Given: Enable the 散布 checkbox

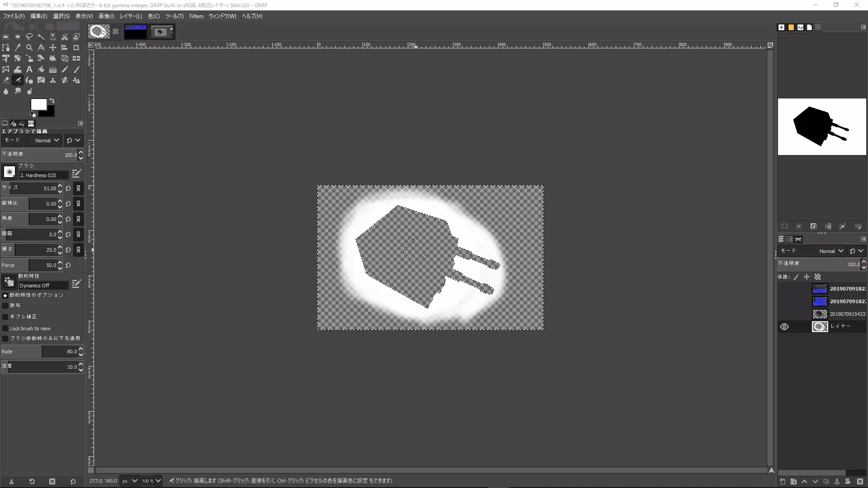Looking at the screenshot, I should point(5,305).
